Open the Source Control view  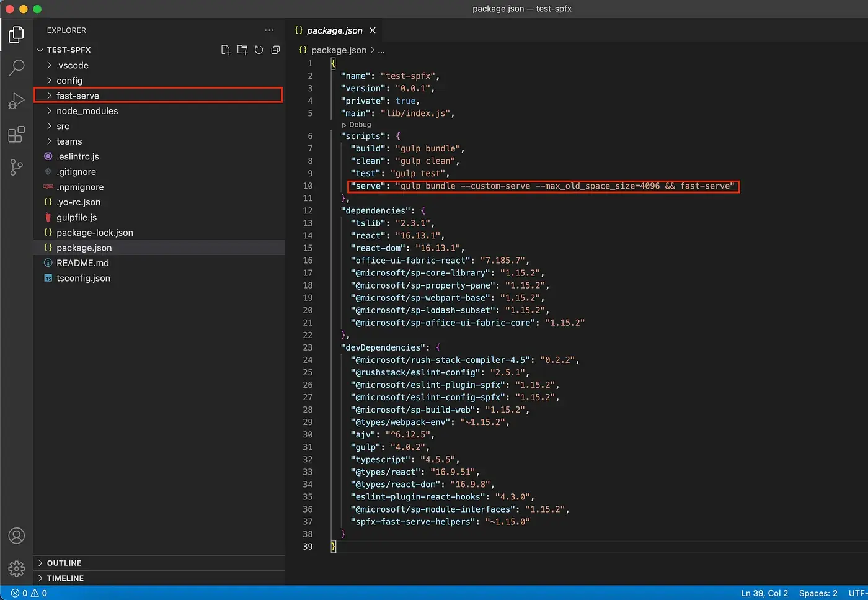click(x=17, y=167)
